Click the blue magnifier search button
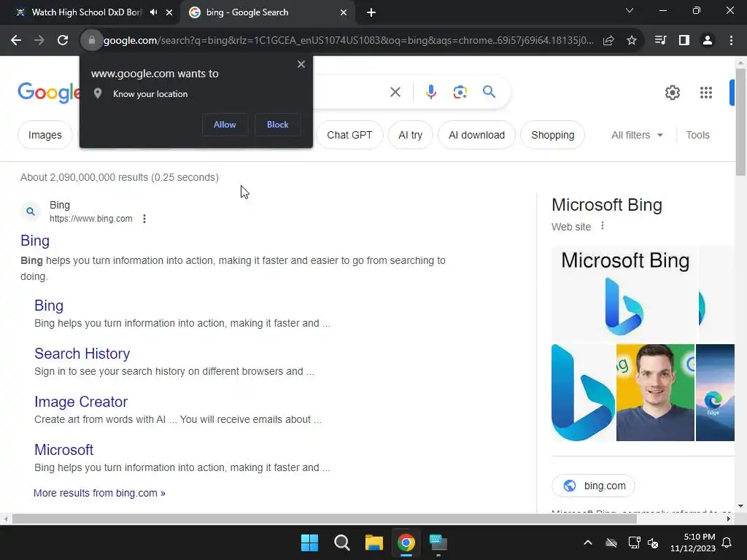This screenshot has width=747, height=560. pos(489,91)
